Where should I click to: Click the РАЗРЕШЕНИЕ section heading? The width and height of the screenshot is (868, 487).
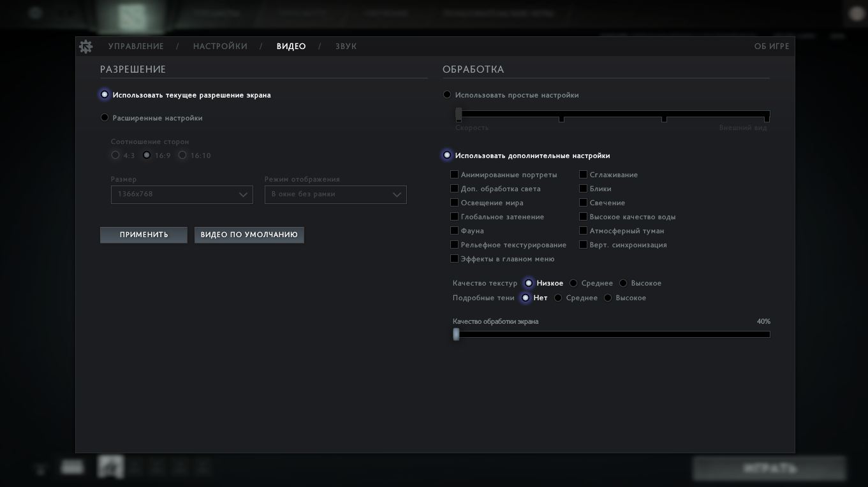133,69
